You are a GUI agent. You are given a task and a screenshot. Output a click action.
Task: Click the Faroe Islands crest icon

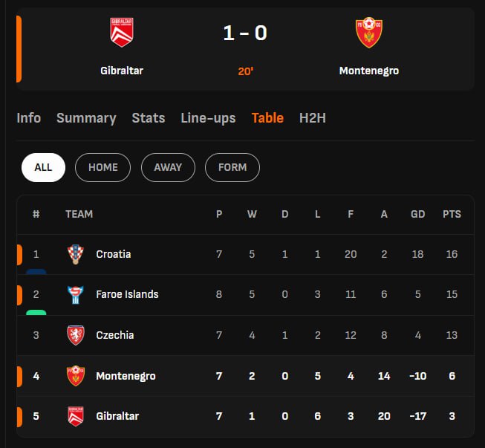pyautogui.click(x=76, y=294)
